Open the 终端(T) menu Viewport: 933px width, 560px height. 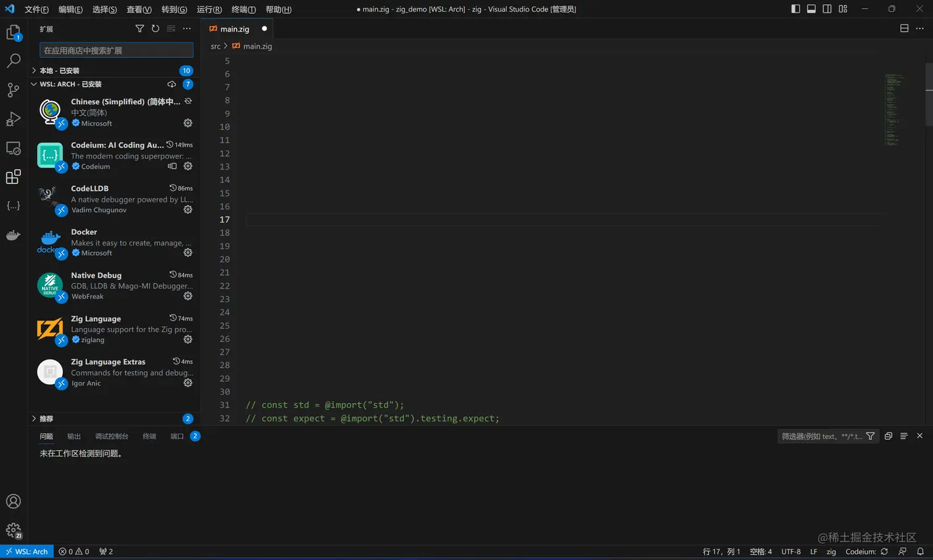243,9
